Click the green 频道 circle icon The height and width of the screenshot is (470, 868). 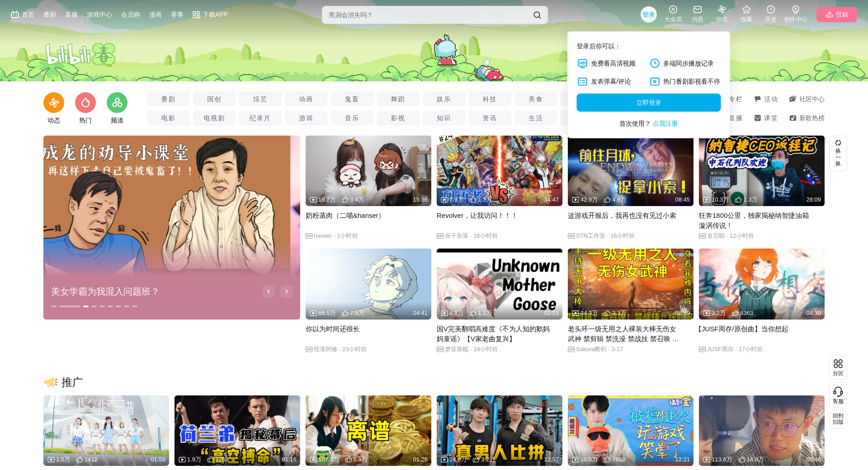coord(117,103)
